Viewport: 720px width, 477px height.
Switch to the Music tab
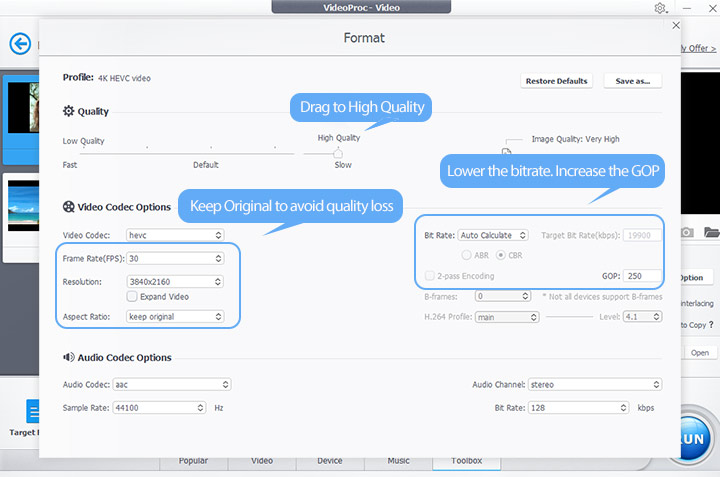tap(398, 461)
